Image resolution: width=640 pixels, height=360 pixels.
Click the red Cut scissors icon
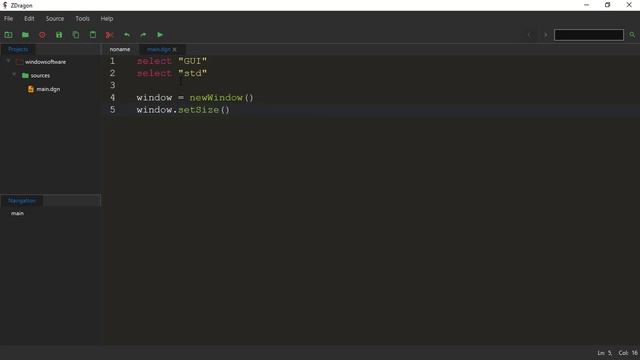[x=109, y=35]
